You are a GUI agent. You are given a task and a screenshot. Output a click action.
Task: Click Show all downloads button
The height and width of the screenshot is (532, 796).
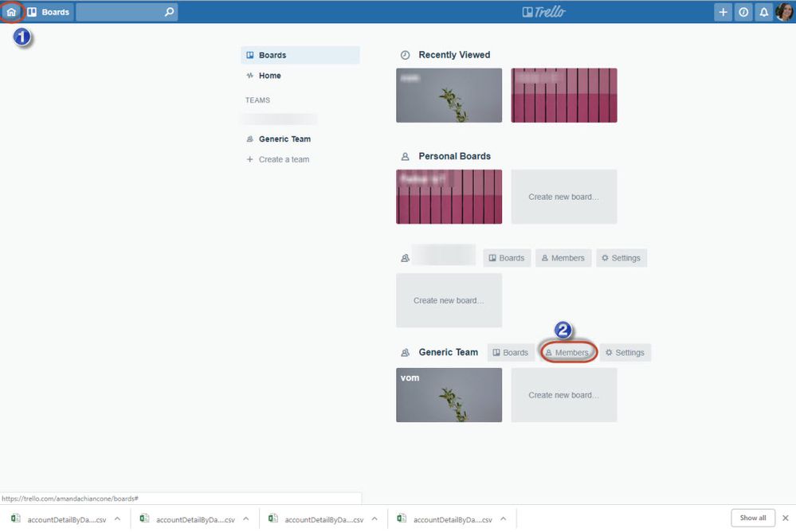coord(753,518)
